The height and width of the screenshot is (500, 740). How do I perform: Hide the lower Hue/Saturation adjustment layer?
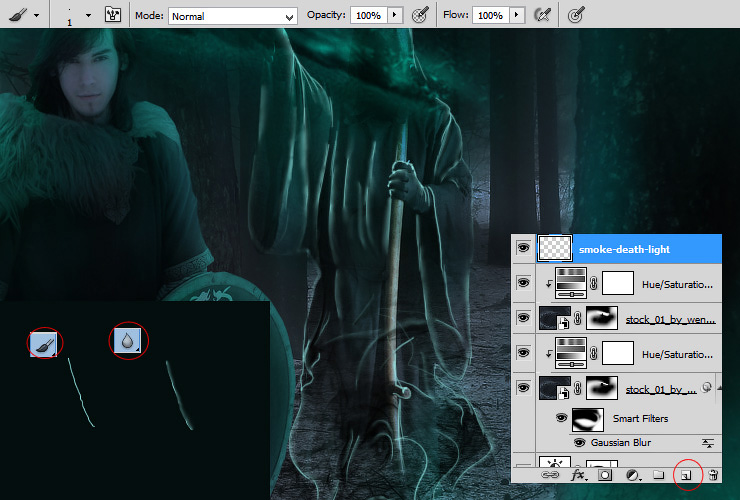(x=523, y=353)
